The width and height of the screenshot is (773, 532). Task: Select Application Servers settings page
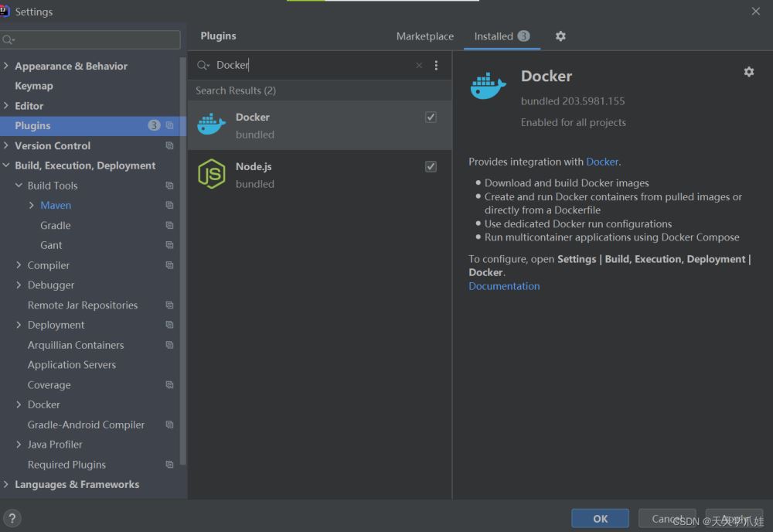tap(72, 365)
